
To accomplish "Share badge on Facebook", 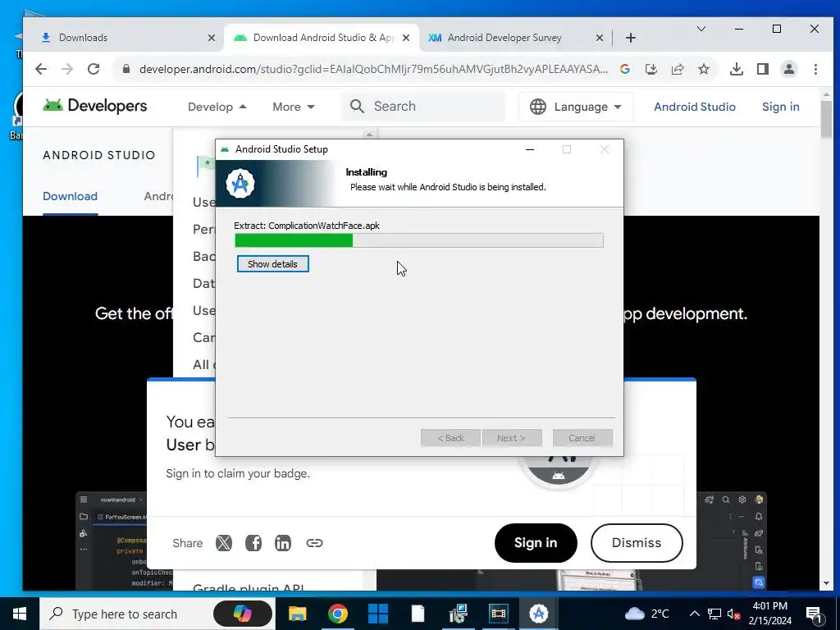I will click(x=253, y=543).
